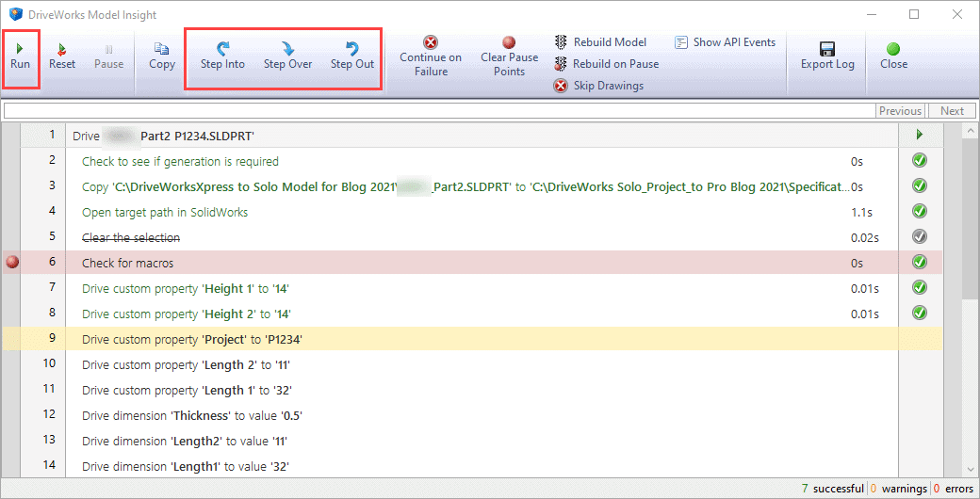Click green check status on row 6
980x499 pixels.
[x=920, y=262]
